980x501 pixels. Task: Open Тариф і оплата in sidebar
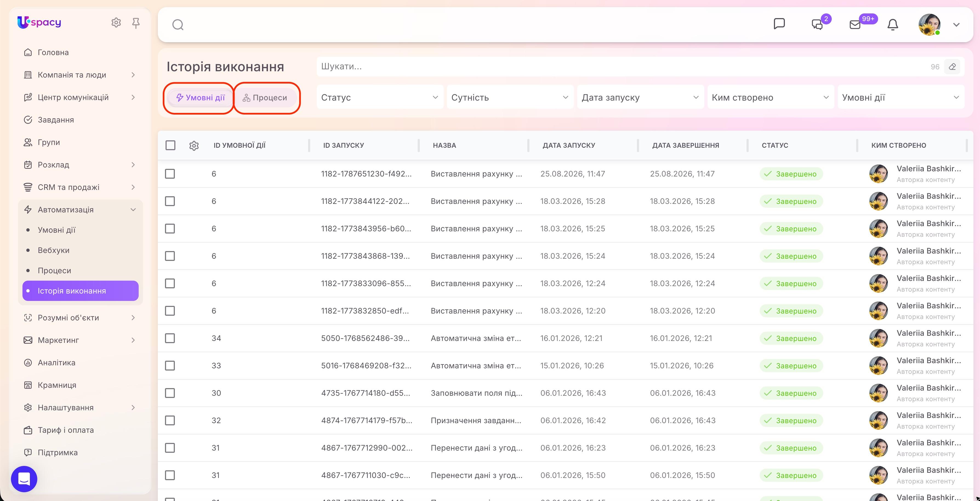tap(80, 430)
